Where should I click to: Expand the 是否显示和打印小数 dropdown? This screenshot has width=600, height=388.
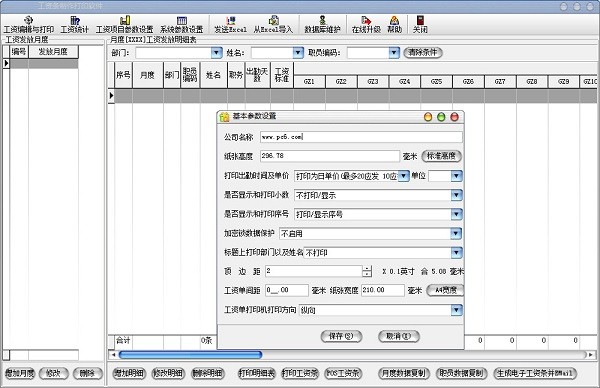tap(456, 195)
